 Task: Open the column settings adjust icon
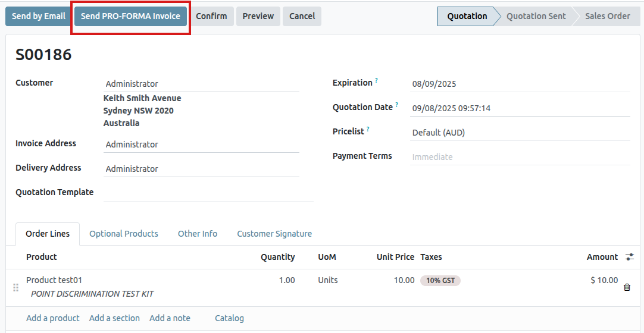pyautogui.click(x=630, y=257)
